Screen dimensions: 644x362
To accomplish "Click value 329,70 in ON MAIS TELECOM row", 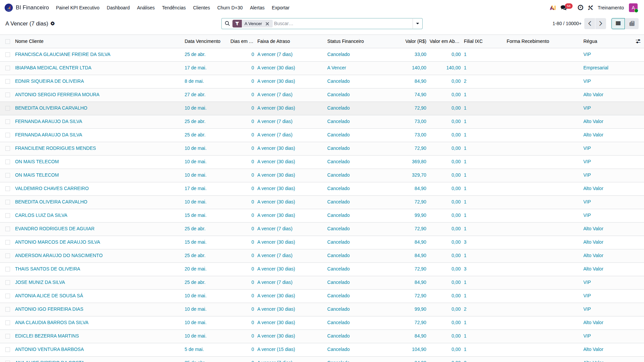I will 419,175.
